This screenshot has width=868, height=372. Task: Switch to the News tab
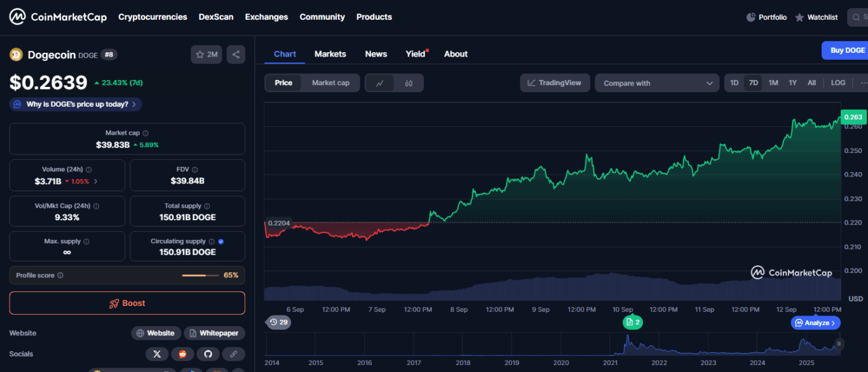pos(376,54)
